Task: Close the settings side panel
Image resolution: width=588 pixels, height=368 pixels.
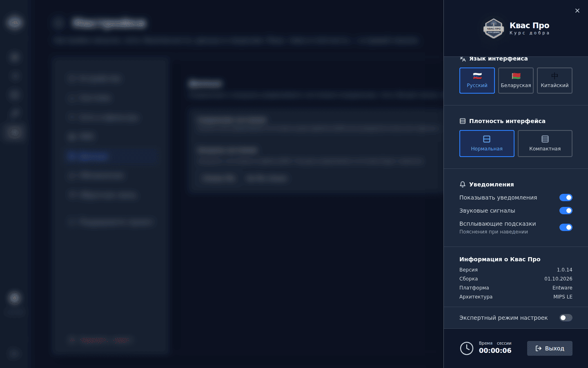Action: tap(577, 11)
